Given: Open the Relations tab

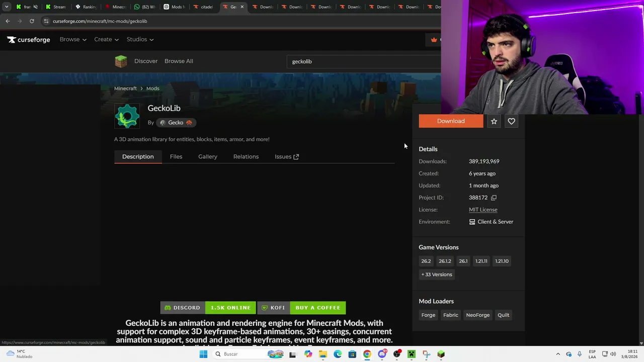Looking at the screenshot, I should (246, 157).
